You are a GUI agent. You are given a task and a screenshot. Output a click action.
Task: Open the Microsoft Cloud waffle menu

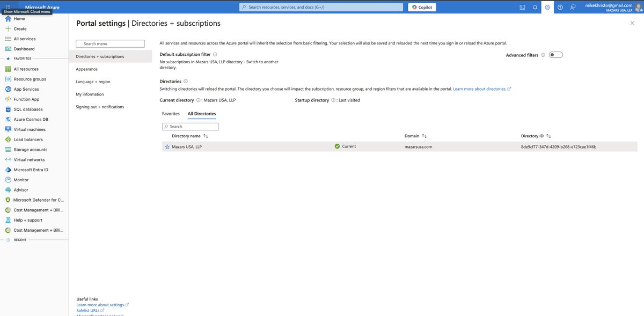tap(8, 6)
